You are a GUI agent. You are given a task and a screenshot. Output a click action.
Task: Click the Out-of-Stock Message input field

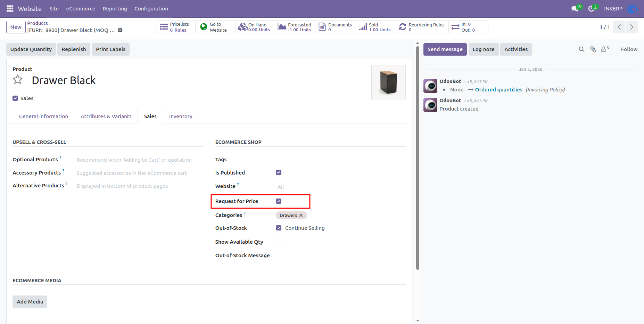pyautogui.click(x=340, y=256)
